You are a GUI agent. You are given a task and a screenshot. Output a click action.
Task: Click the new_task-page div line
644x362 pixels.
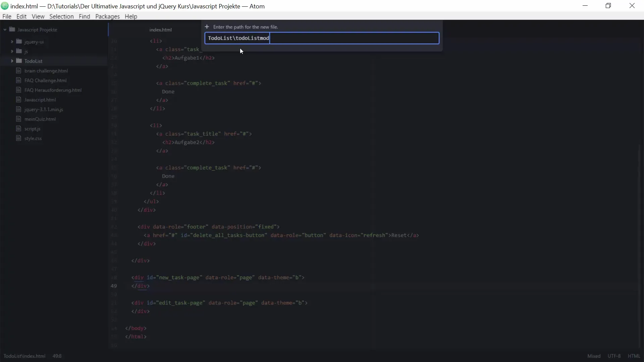pyautogui.click(x=218, y=278)
